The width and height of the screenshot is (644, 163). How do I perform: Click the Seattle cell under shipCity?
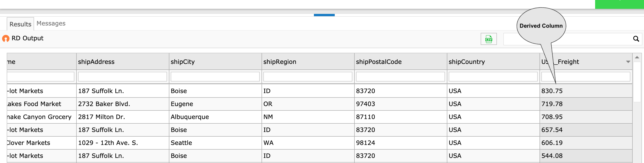(181, 143)
